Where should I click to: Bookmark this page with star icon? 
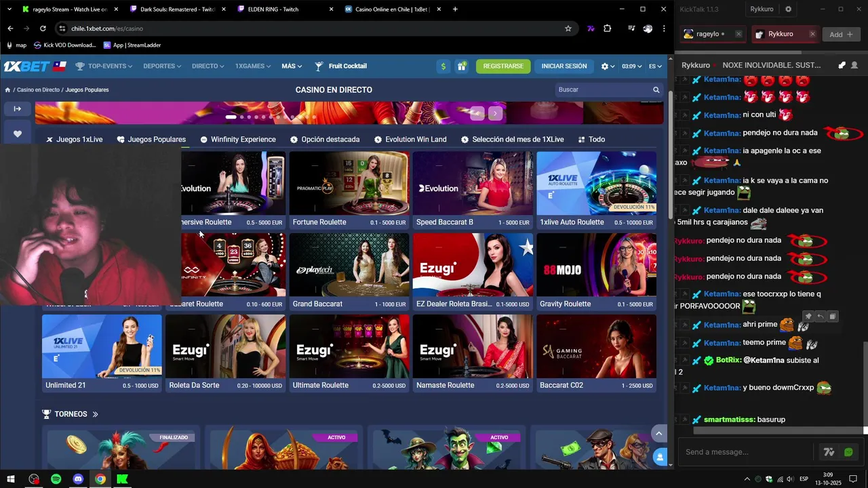568,28
